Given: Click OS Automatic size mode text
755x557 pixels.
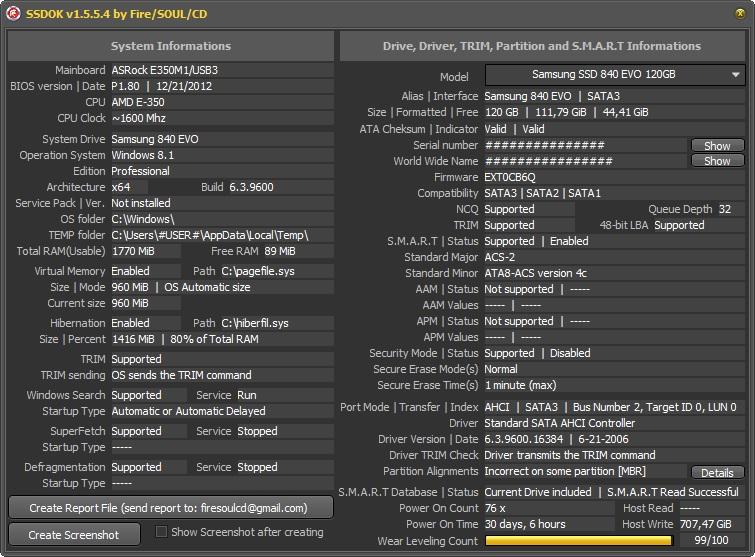Looking at the screenshot, I should 208,287.
